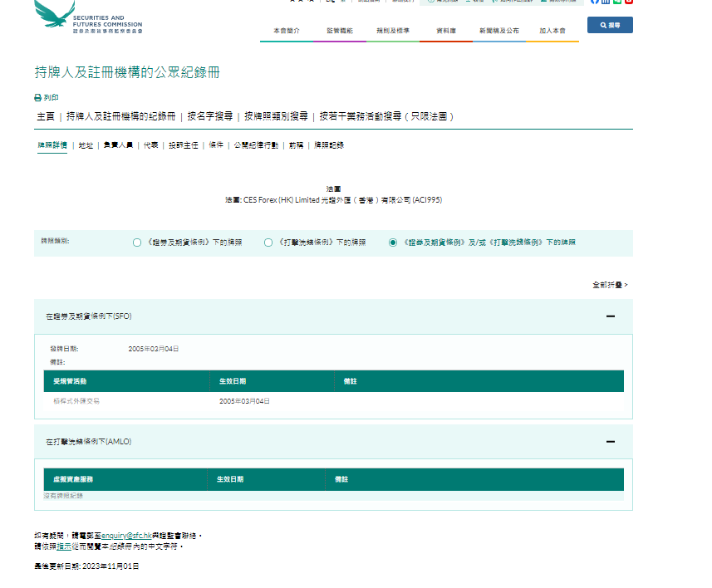712x588 pixels.
Task: Click the 在打擊洗錢條例下(AMLO) section title
Action: pos(89,442)
